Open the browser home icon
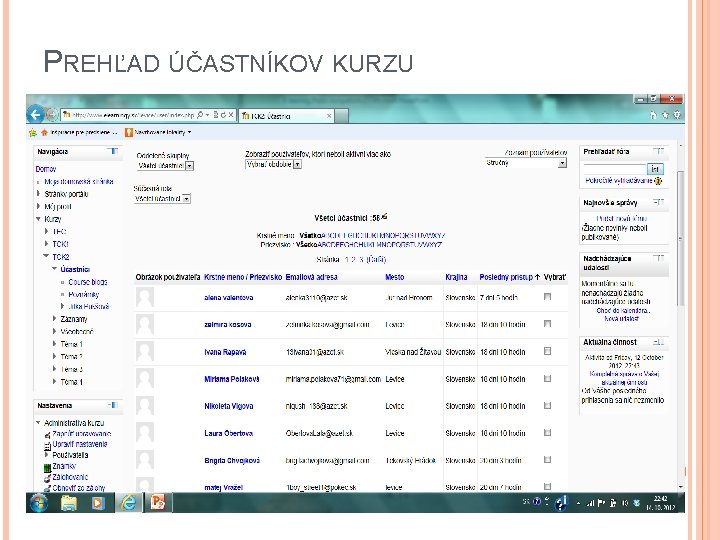Screen dimensions: 720x540 click(653, 115)
